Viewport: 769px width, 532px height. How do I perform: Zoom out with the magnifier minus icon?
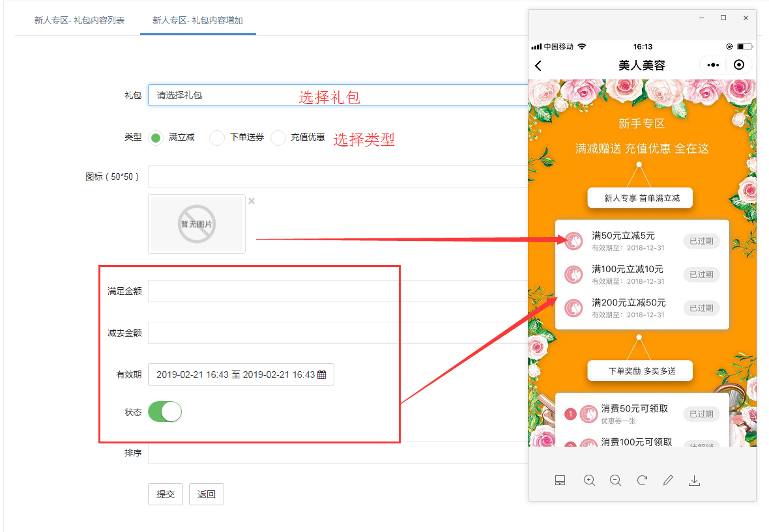pyautogui.click(x=615, y=481)
